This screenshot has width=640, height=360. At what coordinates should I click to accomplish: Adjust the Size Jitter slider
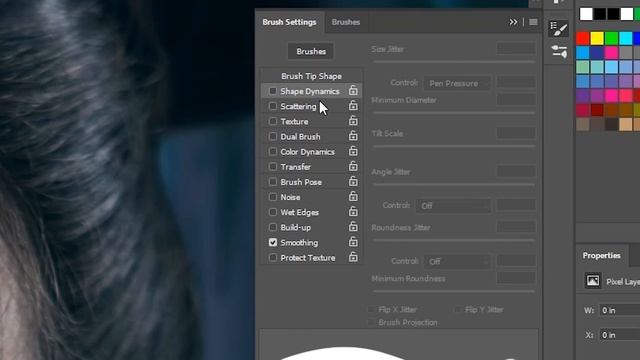(x=454, y=62)
